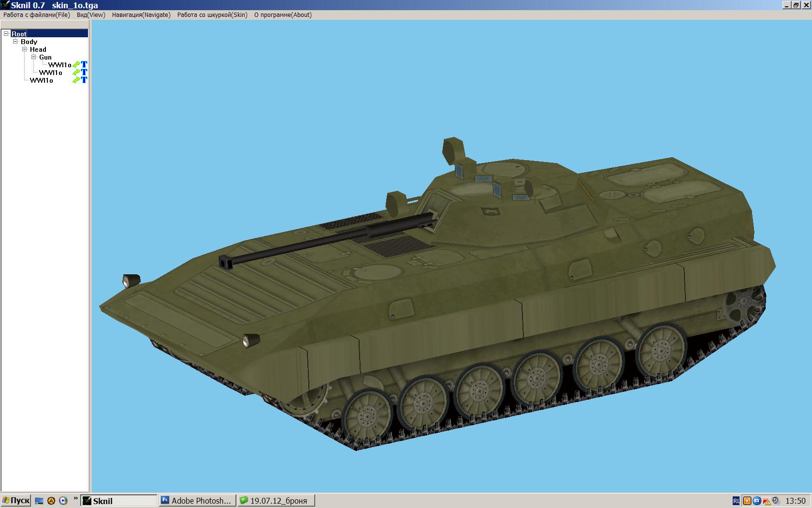The image size is (812, 508).
Task: Open the Пуск Start menu
Action: [x=16, y=501]
